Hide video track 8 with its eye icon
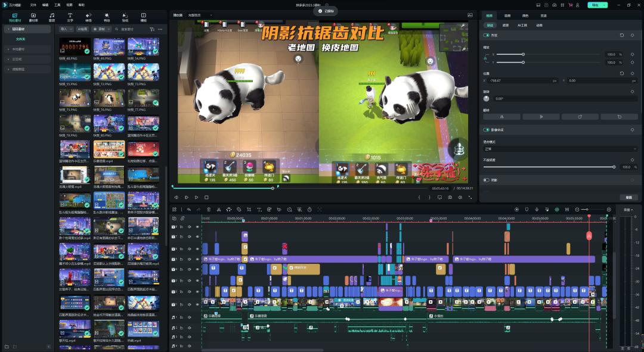The image size is (644, 352). [x=197, y=226]
